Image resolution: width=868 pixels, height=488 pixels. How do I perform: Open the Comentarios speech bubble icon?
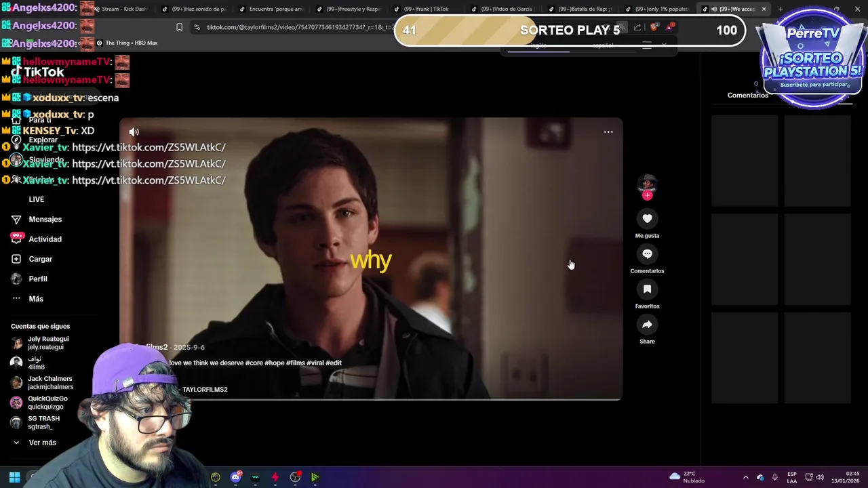pyautogui.click(x=647, y=253)
